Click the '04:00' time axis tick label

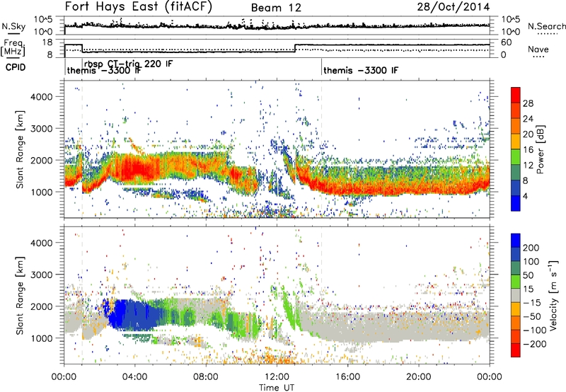134,377
